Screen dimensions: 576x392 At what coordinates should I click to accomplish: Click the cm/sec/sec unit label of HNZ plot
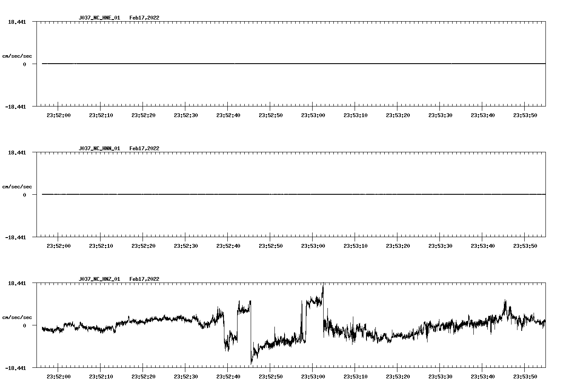pos(17,317)
